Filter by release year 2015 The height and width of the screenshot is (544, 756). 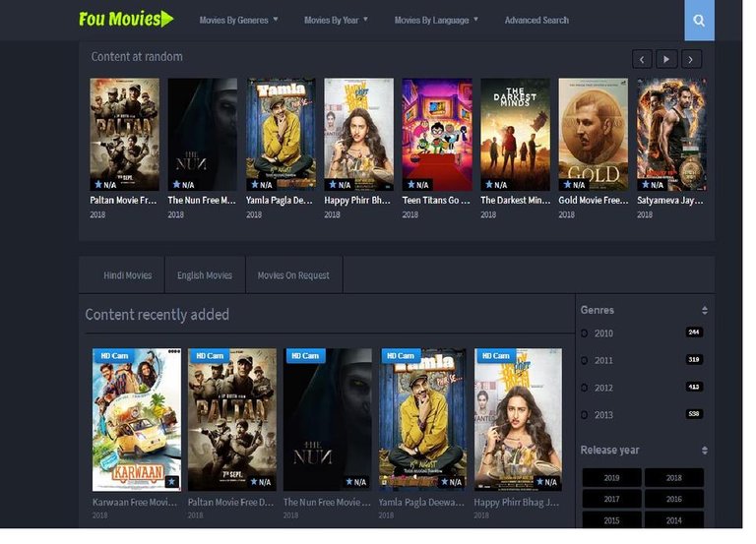tap(611, 520)
